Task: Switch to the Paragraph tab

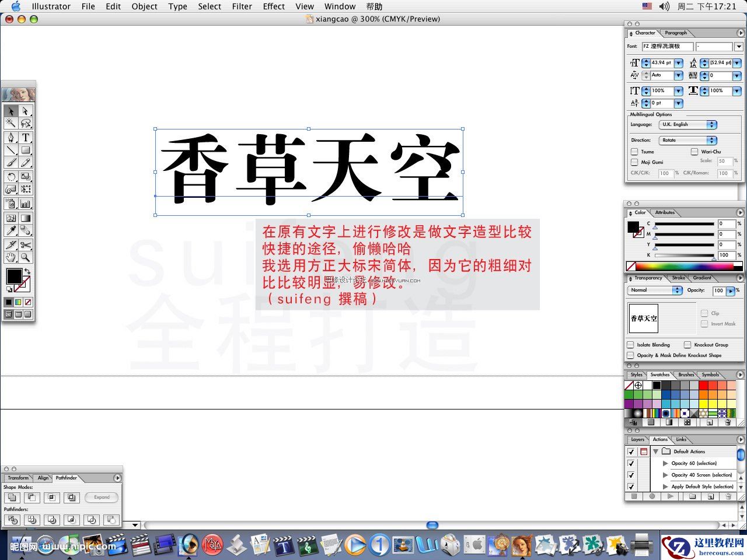Action: 675,33
